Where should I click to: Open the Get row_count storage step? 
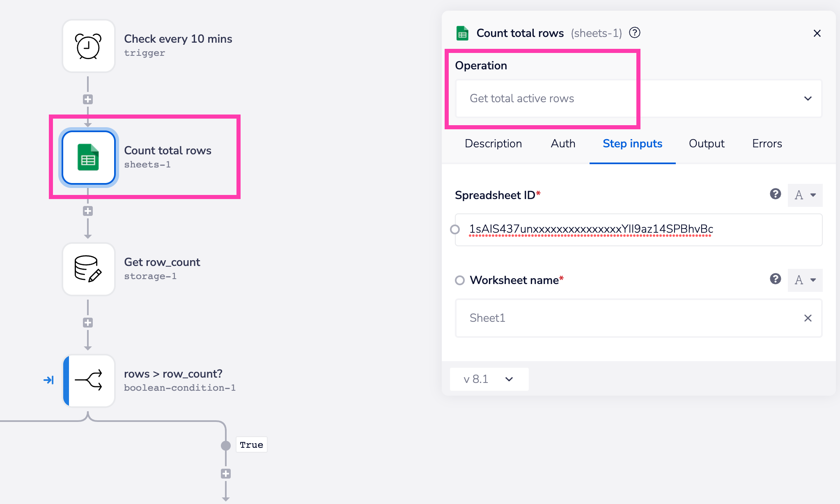point(88,269)
